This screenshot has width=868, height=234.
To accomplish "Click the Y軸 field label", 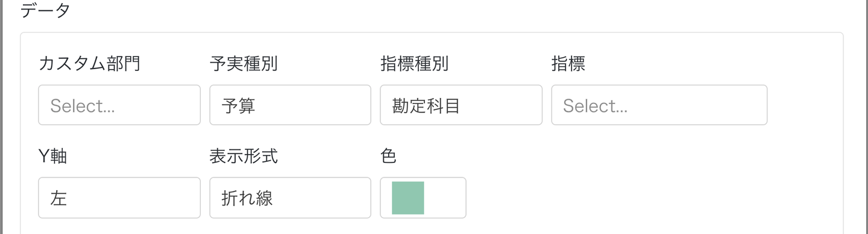I will tap(52, 156).
